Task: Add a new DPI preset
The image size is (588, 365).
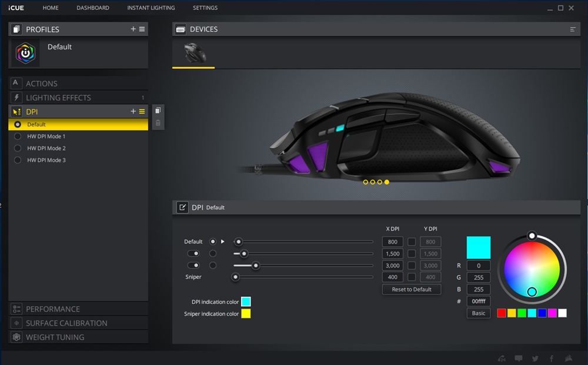Action: point(133,111)
